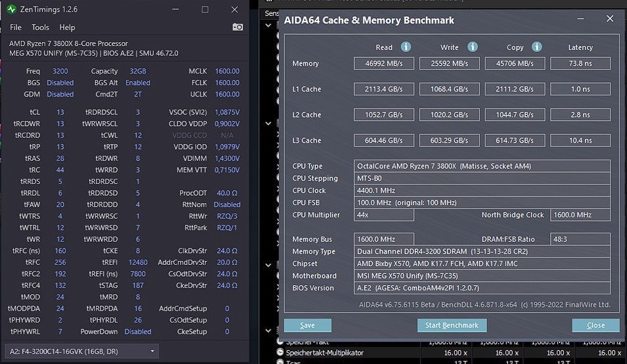Viewport: 627px width, 364px height.
Task: Maximize the ZenTimings window
Action: [205, 9]
